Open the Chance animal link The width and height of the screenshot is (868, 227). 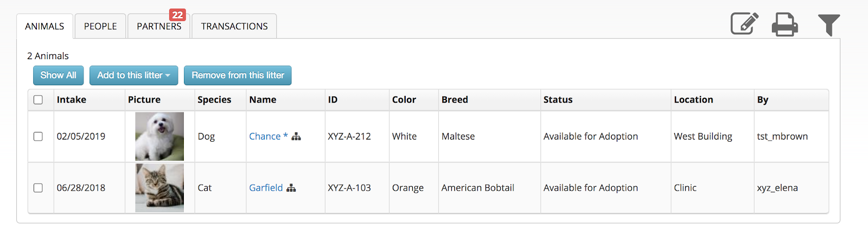265,136
